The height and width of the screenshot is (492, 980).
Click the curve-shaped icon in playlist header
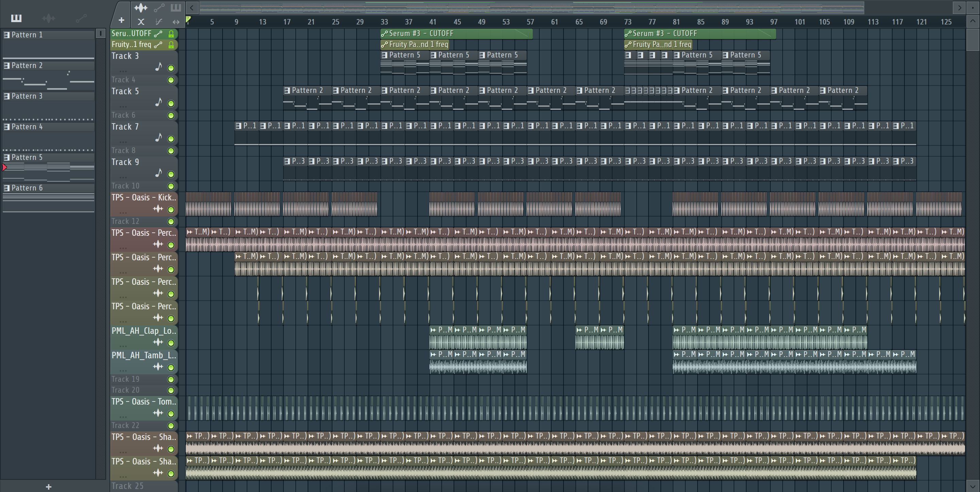159,22
